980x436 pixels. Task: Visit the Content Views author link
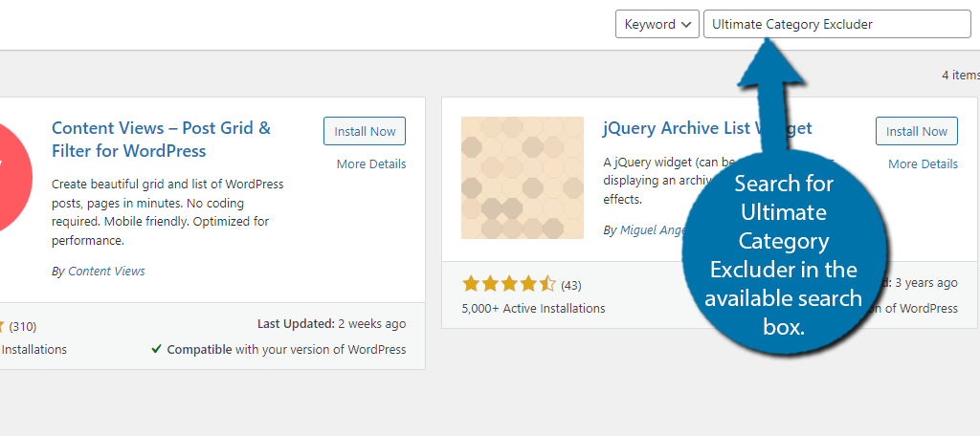click(106, 271)
